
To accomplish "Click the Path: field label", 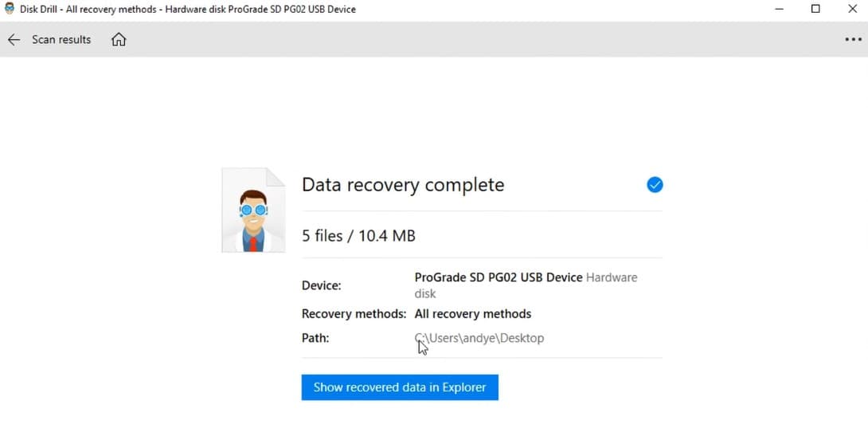I will tap(315, 338).
